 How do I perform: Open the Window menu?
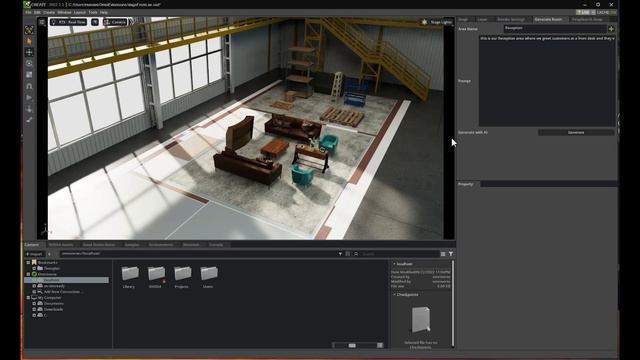(64, 13)
